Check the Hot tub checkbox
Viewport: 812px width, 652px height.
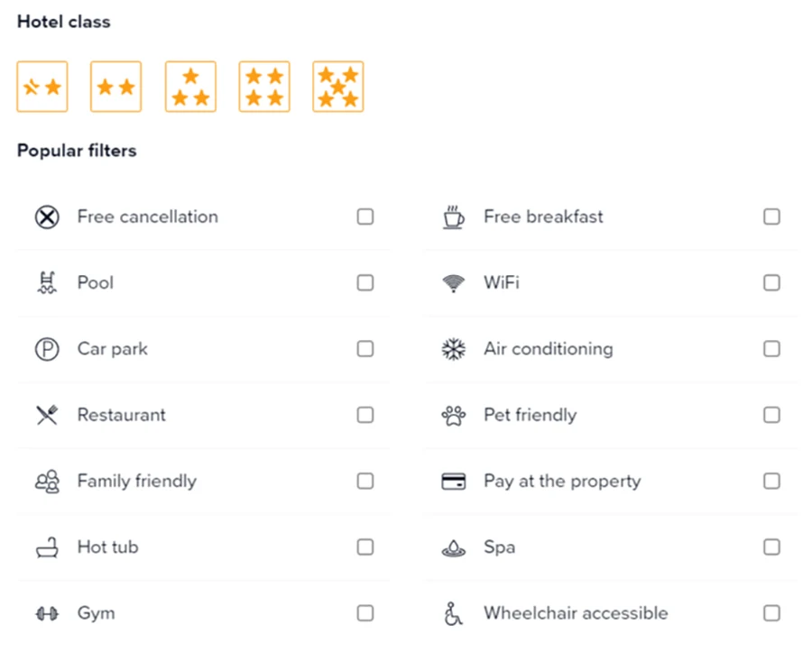tap(365, 547)
